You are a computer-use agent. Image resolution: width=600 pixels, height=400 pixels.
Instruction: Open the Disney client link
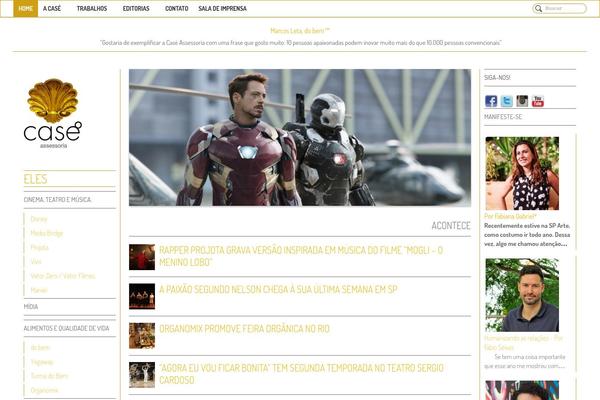point(39,219)
